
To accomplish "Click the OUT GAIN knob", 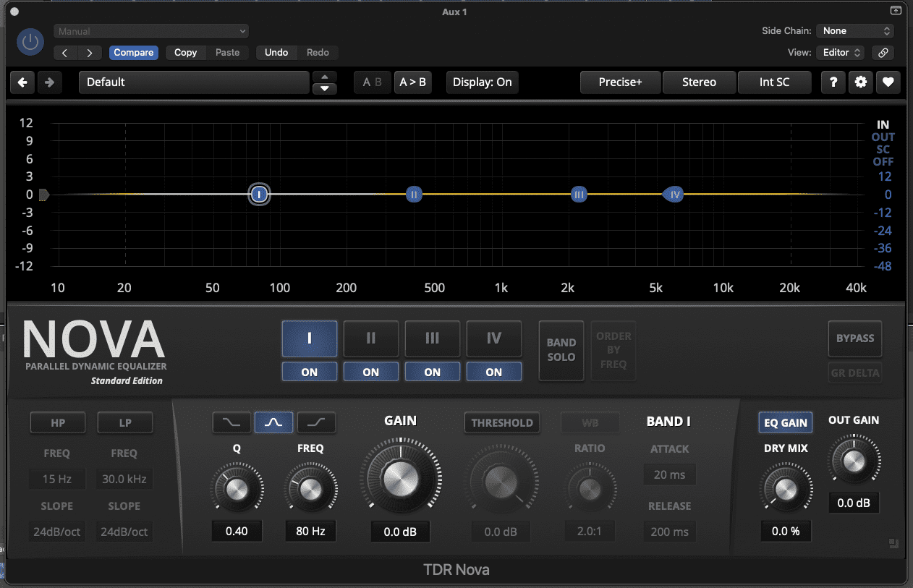I will [x=854, y=461].
